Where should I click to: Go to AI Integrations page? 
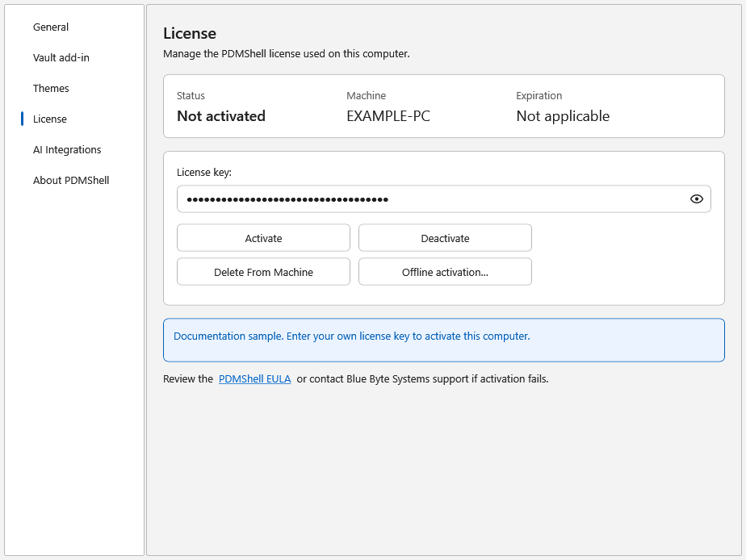coord(67,150)
